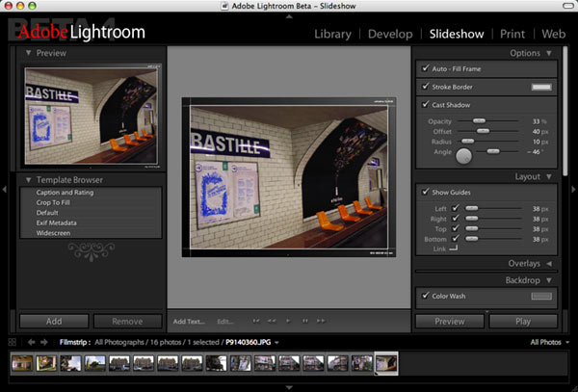Open the Stroke Border color swatch
The width and height of the screenshot is (578, 392).
541,87
